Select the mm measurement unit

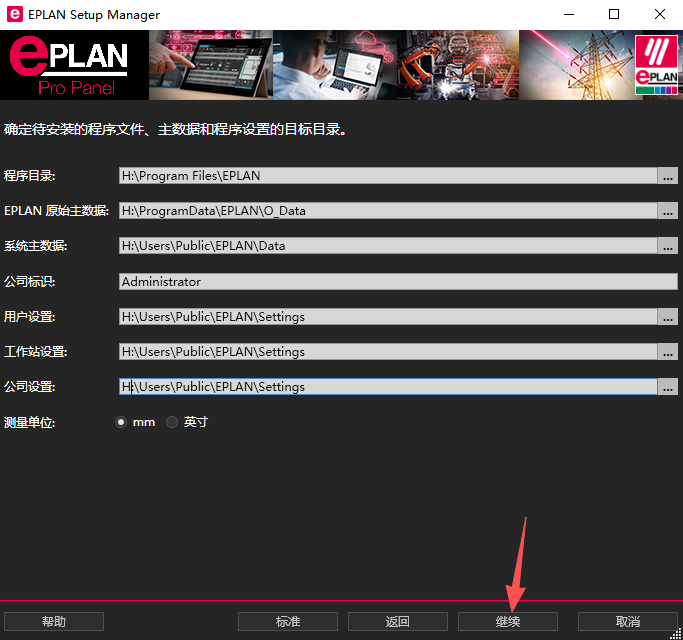tap(121, 422)
